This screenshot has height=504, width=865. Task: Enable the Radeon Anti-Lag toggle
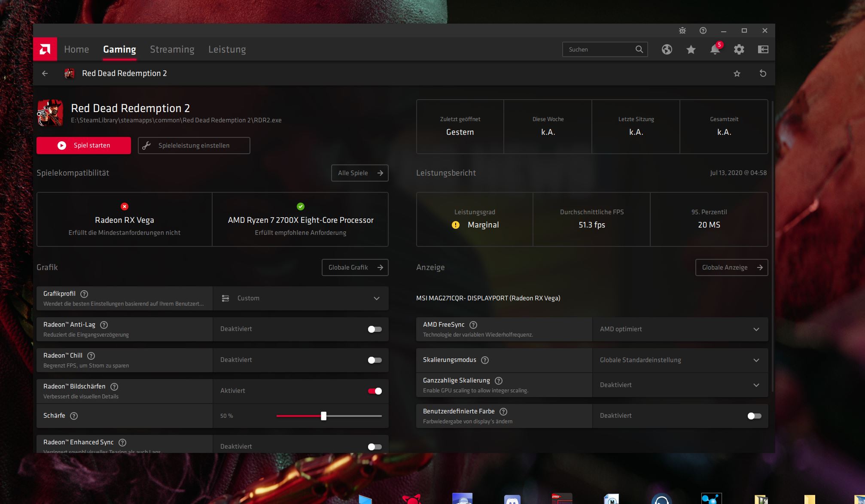pyautogui.click(x=375, y=329)
